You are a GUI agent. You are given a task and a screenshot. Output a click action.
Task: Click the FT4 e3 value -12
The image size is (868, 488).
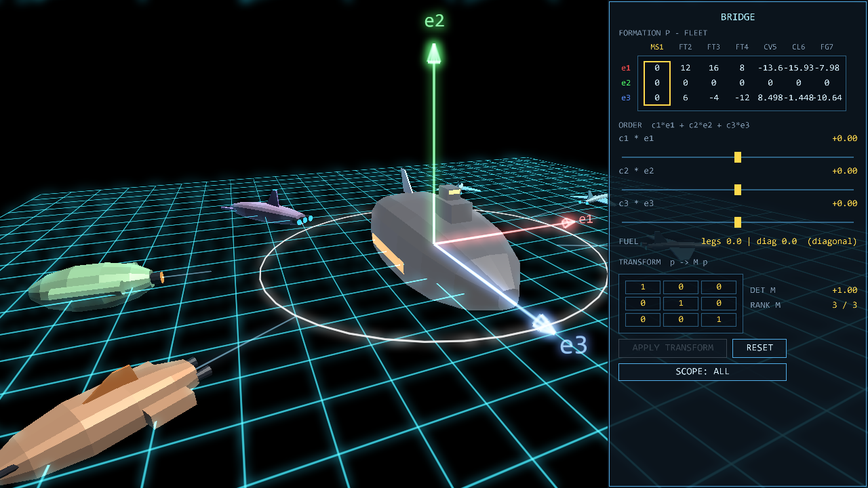(742, 98)
